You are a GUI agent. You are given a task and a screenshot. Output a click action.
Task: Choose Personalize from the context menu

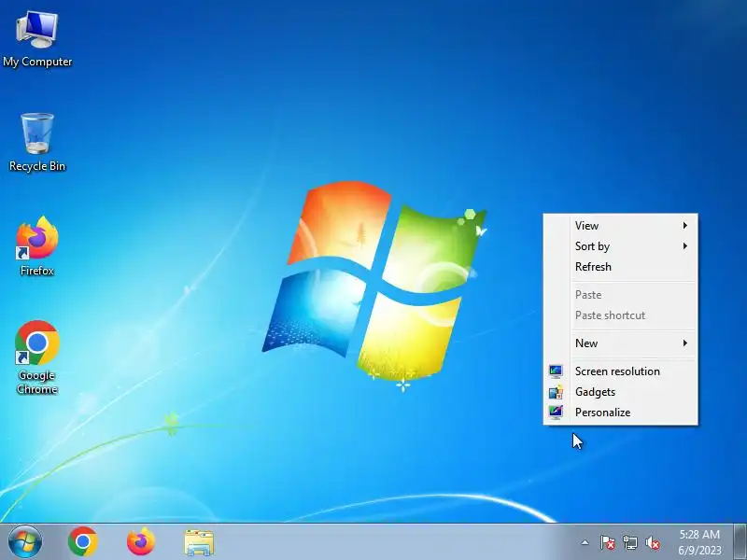coord(620,412)
